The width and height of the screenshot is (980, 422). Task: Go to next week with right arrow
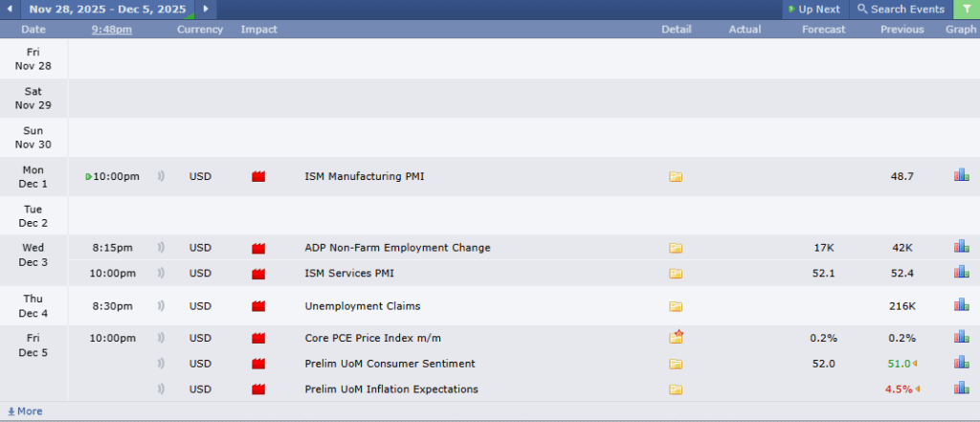tap(206, 10)
